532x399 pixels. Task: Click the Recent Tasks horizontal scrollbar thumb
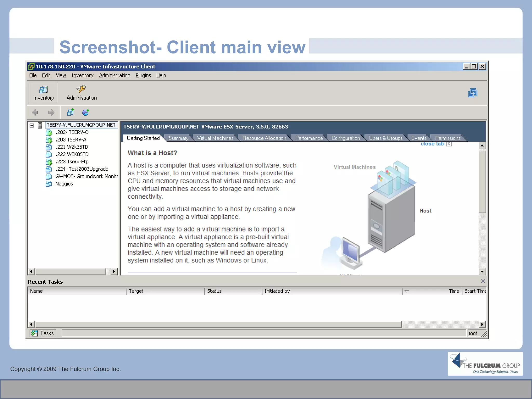(218, 324)
